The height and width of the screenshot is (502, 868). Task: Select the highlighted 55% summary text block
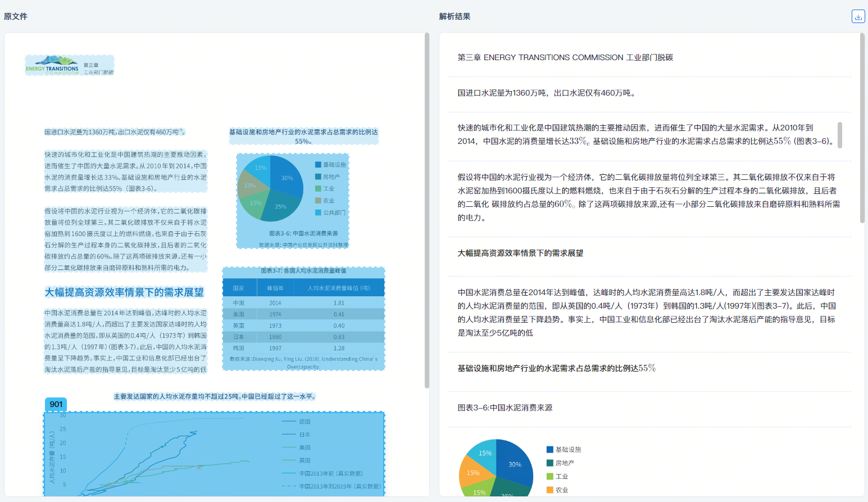pyautogui.click(x=303, y=135)
